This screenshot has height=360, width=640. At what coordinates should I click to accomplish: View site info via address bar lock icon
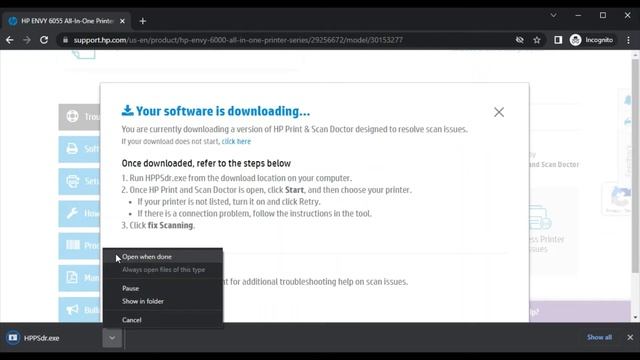[x=65, y=40]
